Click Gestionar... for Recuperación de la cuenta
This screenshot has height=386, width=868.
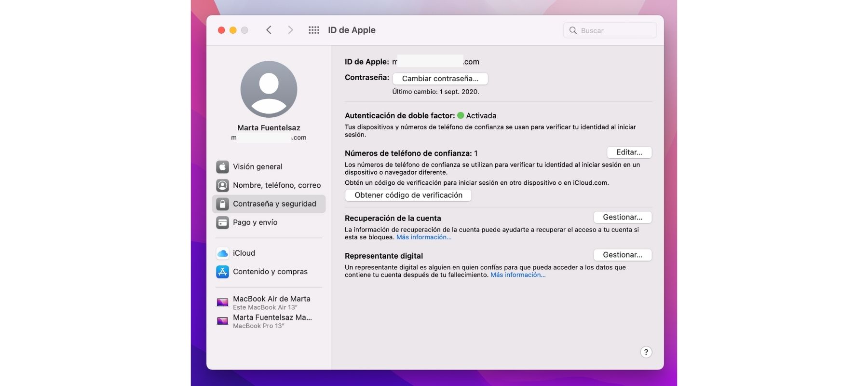(623, 218)
